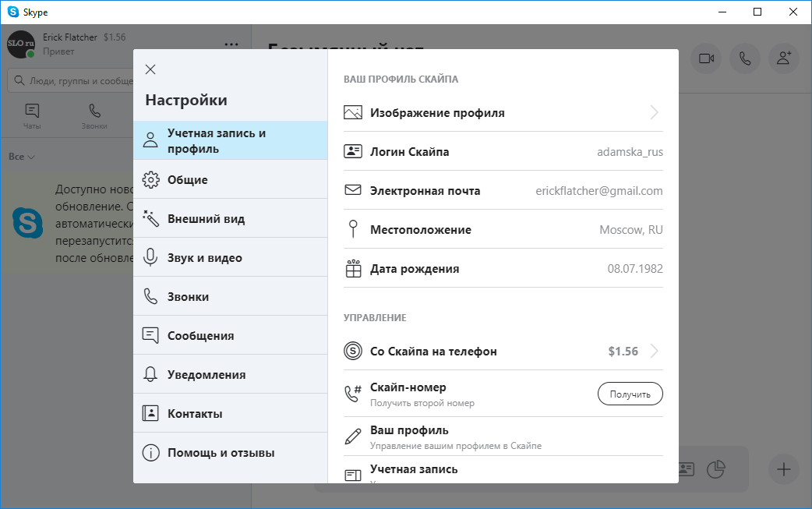Expand the chevron next to $1.56 credit
812x509 pixels.
tap(654, 351)
